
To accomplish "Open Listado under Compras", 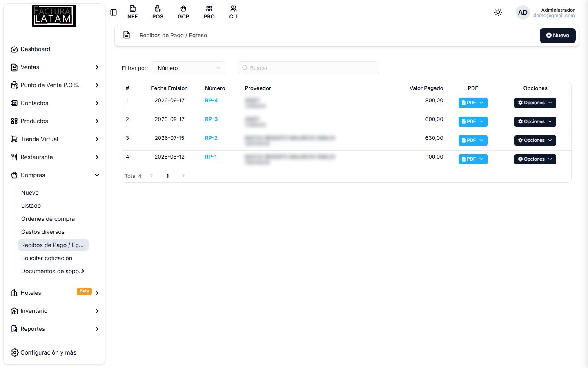I will point(53,206).
